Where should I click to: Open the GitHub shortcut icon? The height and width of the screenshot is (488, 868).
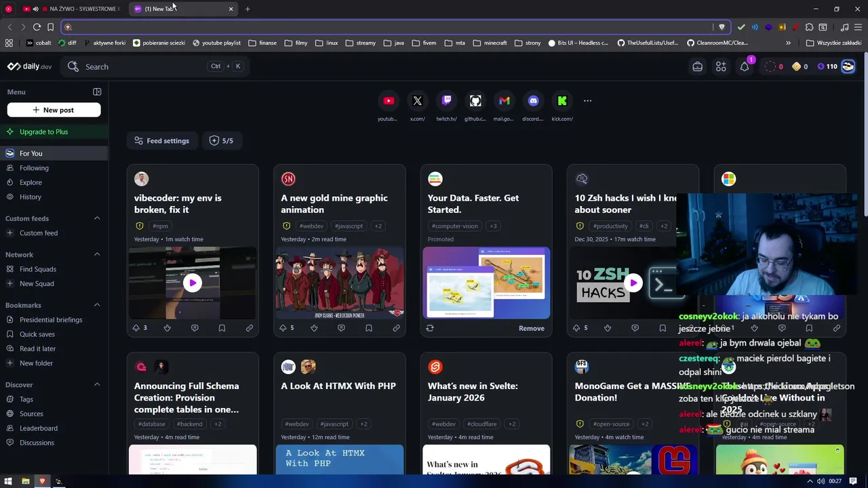click(475, 101)
